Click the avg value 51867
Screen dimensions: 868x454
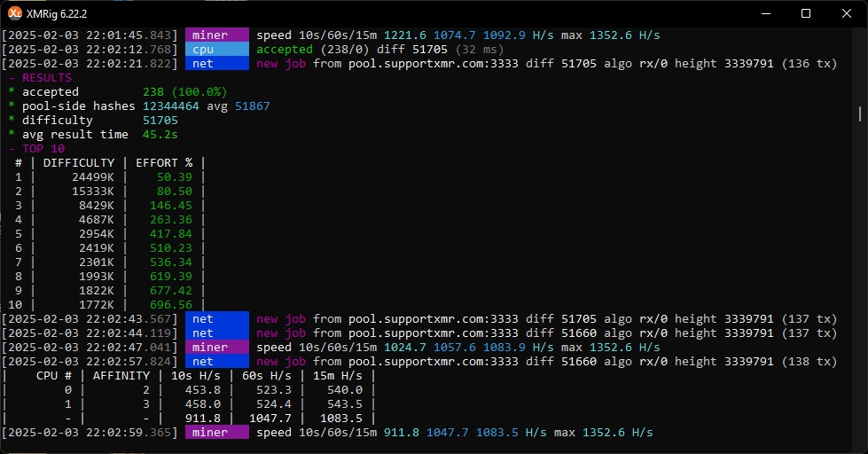pos(253,106)
